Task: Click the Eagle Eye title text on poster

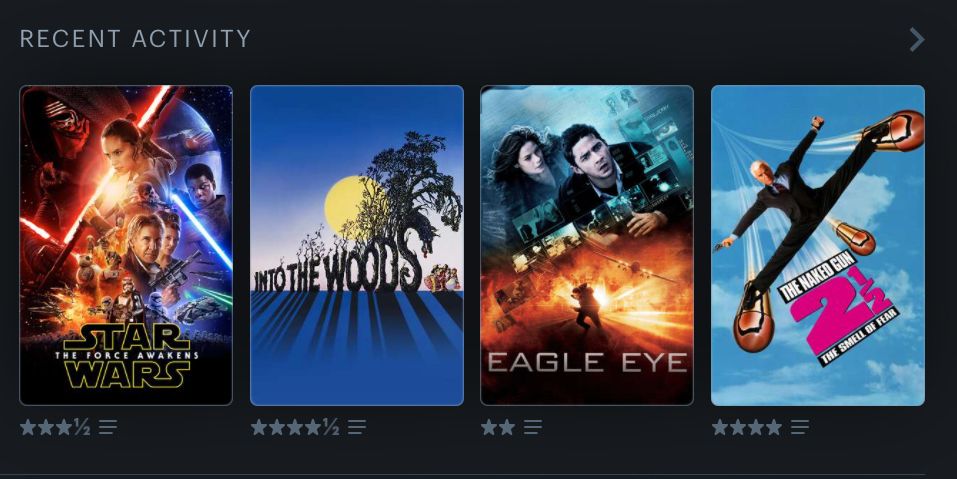Action: click(587, 362)
